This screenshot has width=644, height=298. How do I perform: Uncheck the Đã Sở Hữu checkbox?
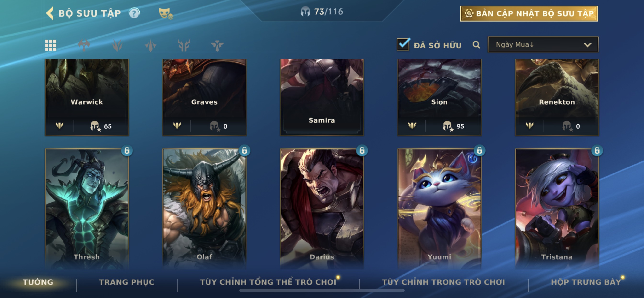(x=403, y=44)
